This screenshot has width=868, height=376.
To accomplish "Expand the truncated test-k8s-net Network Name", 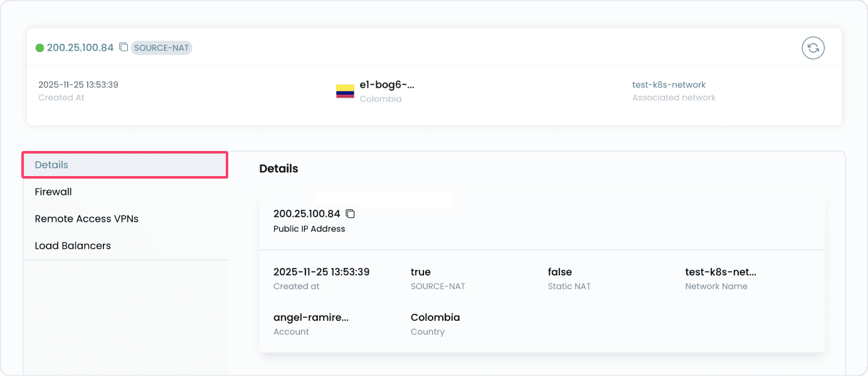I will [721, 271].
